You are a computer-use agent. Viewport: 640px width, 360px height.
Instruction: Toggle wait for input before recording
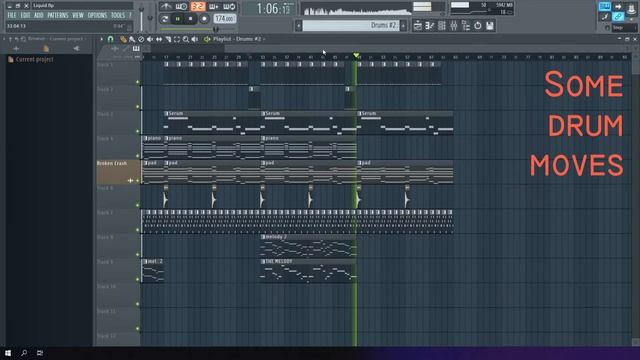181,7
